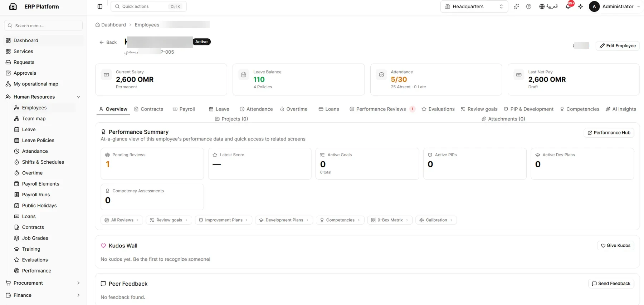Screen dimensions: 644x305
Task: Open the help question mark icon
Action: [528, 6]
